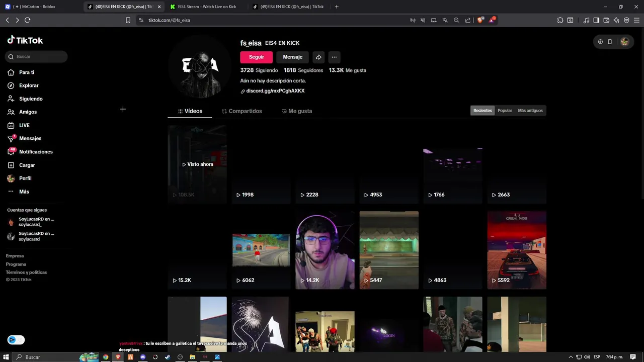Open SoyLucasRD account soylucasrd_

31,222
